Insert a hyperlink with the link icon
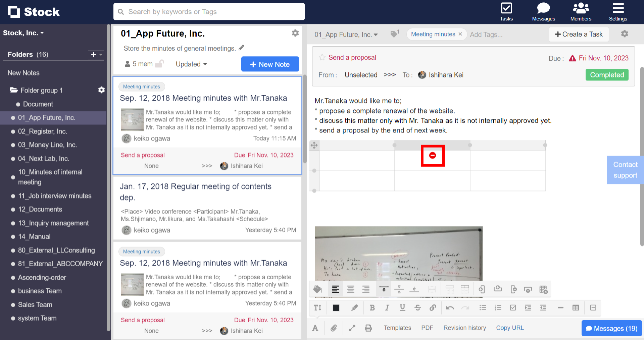The width and height of the screenshot is (644, 340). pos(433,307)
